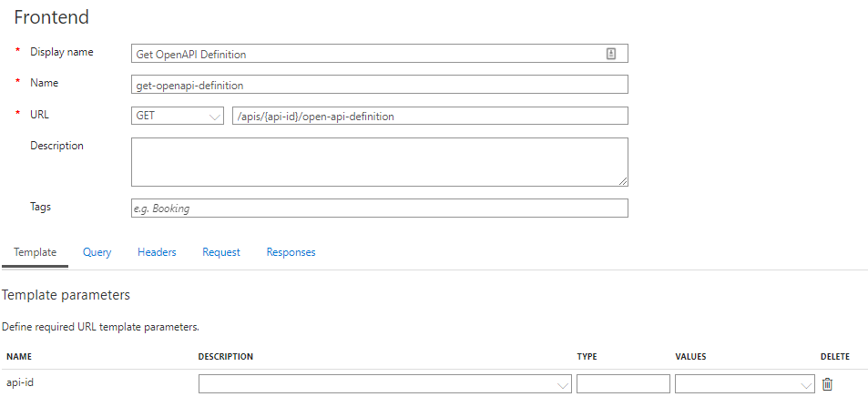
Task: Click into the Display name field
Action: click(380, 54)
